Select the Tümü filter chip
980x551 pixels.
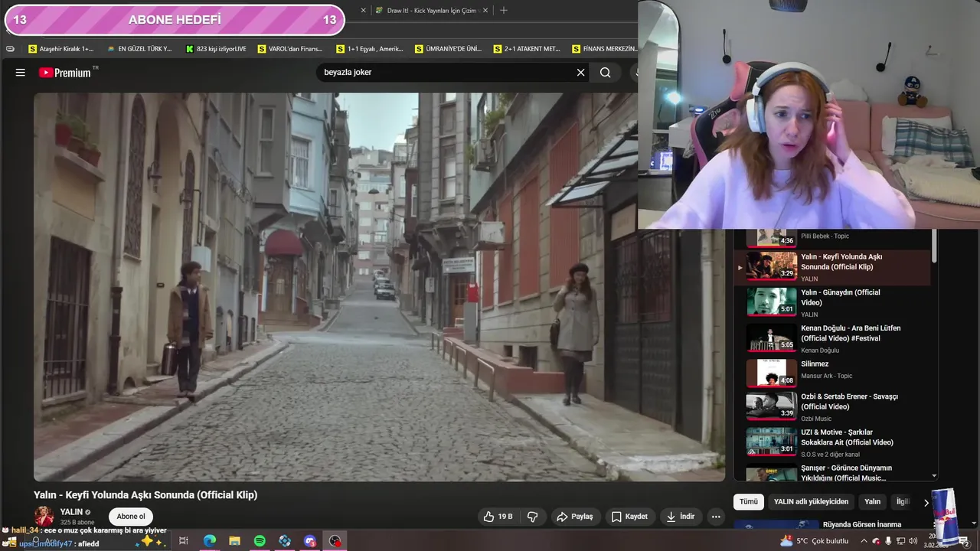[748, 502]
